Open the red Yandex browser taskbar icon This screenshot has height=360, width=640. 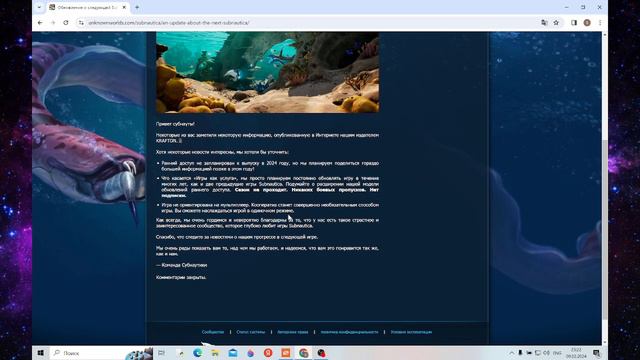(x=268, y=353)
